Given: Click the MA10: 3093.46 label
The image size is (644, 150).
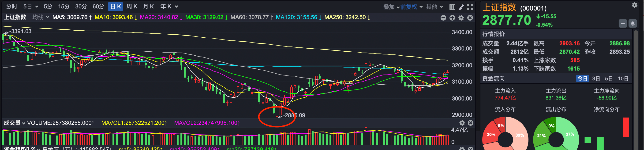Looking at the screenshot, I should tap(116, 18).
